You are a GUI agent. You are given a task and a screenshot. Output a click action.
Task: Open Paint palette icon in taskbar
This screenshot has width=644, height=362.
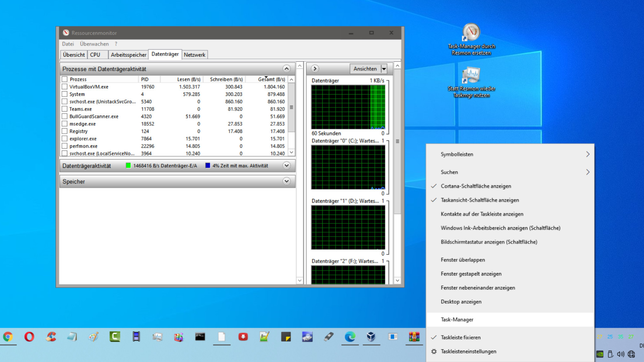(93, 337)
